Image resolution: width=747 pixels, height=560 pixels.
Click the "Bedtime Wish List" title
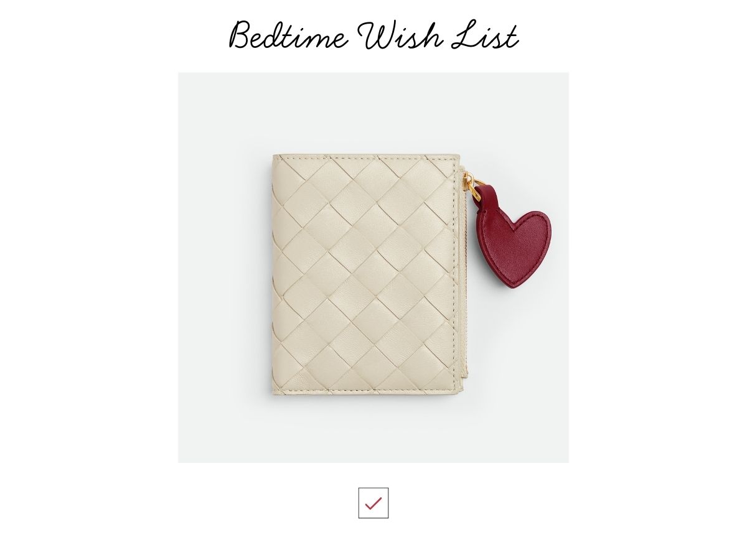(x=374, y=35)
